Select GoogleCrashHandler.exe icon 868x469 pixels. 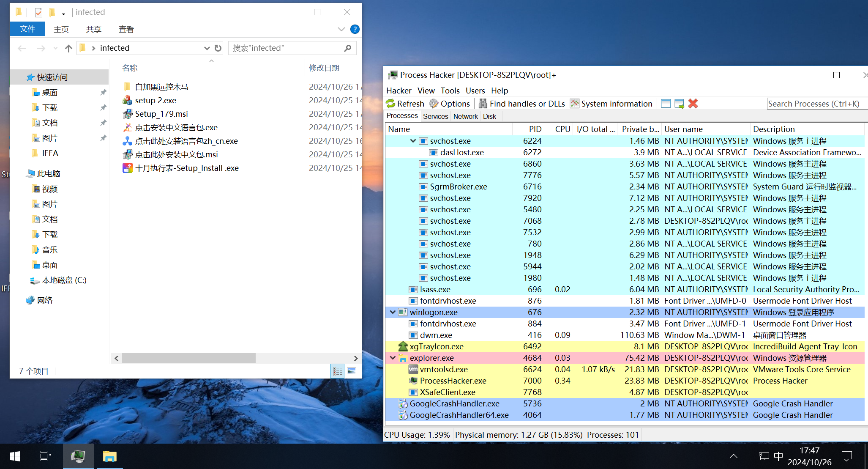pyautogui.click(x=403, y=403)
